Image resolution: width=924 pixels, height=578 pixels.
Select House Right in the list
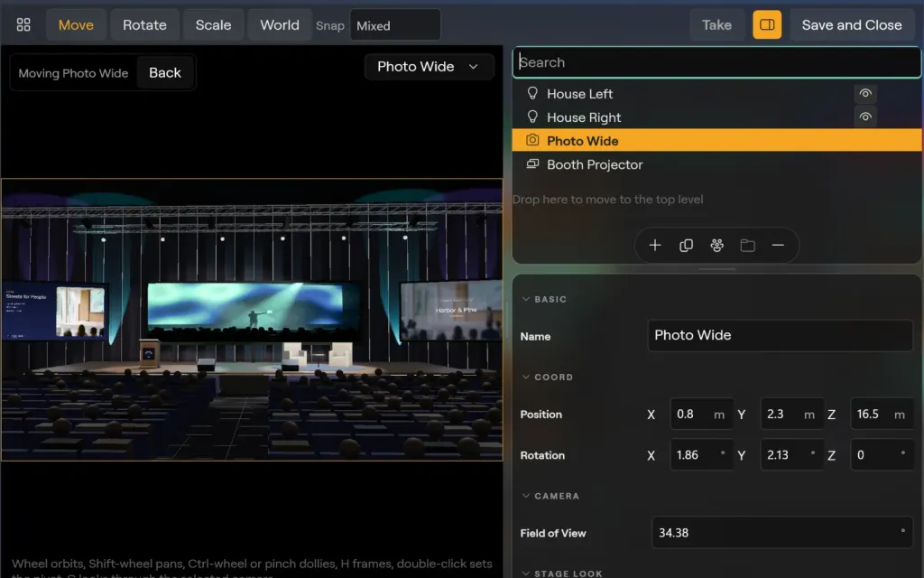click(716, 117)
